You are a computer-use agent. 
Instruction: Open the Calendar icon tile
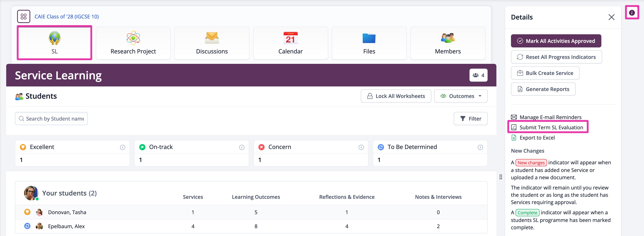click(x=290, y=38)
